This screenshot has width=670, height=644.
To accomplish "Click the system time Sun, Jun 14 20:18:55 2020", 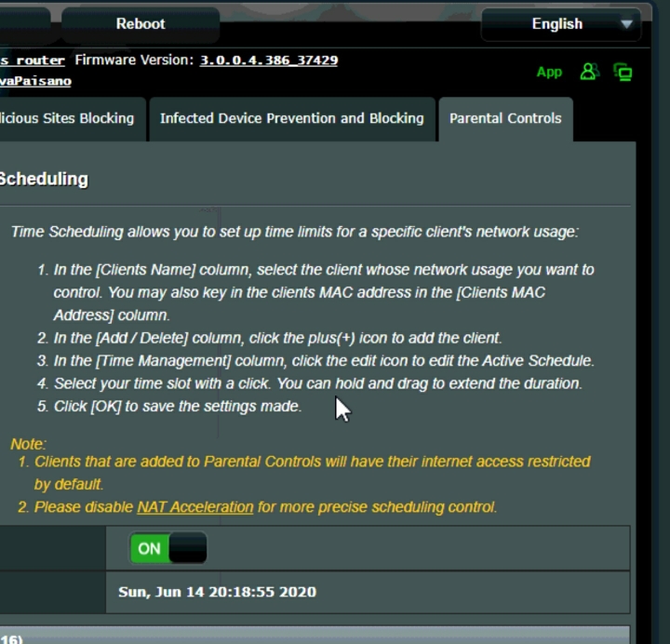I will (x=217, y=592).
